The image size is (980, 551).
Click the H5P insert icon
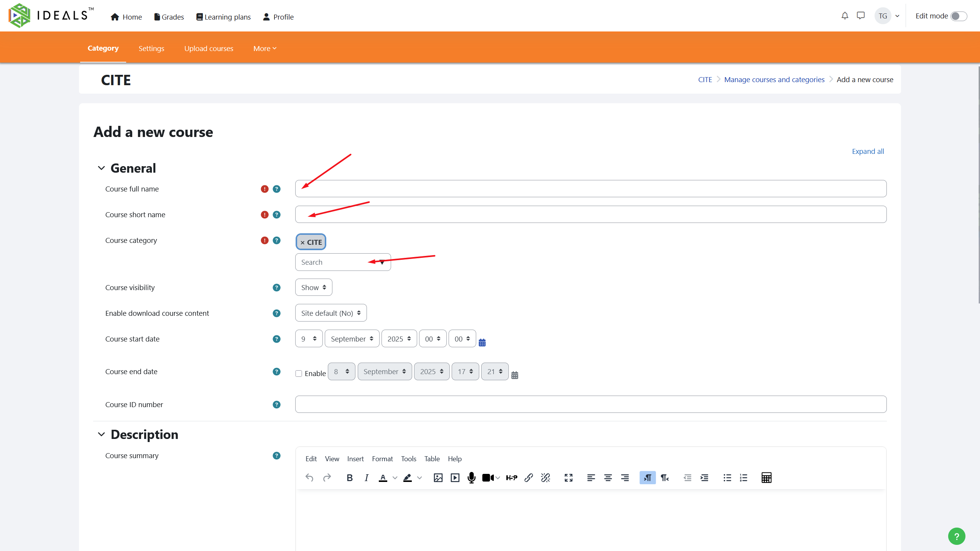[511, 478]
